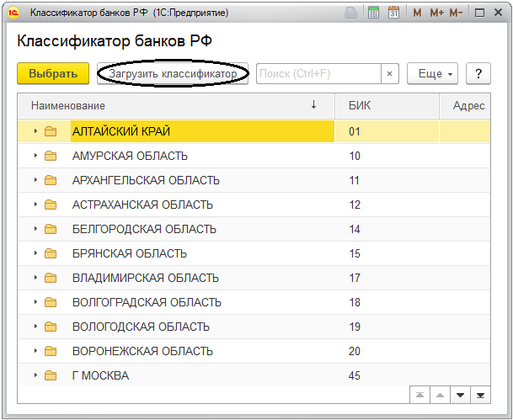Image resolution: width=513 pixels, height=420 pixels.
Task: Click folder icon of ВОЛОГОДСКАЯ ОБЛАСТЬ
Action: (x=51, y=327)
